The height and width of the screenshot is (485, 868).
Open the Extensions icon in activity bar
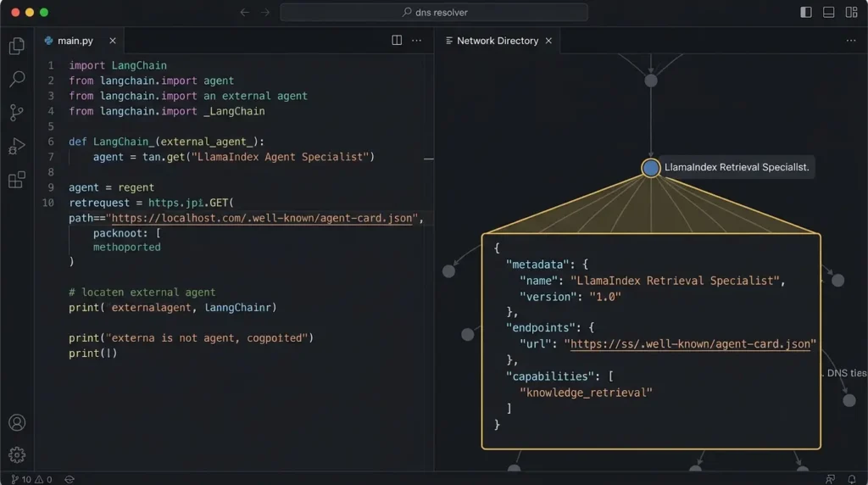tap(17, 180)
